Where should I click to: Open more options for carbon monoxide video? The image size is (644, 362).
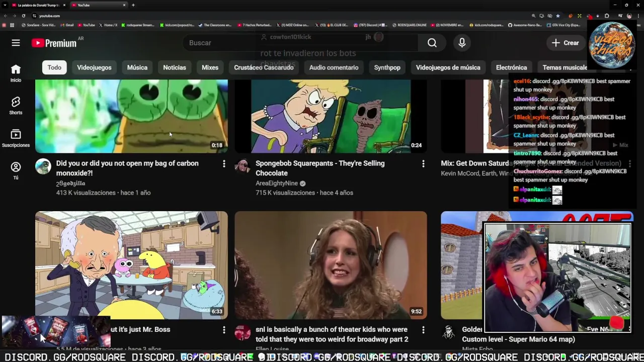[224, 164]
